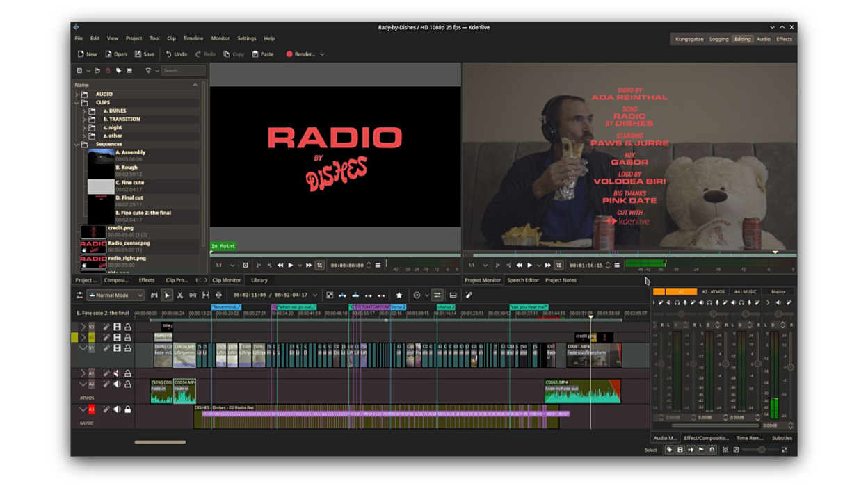Expand the AUDIO folder in bin
Image resolution: width=868 pixels, height=488 pixels.
pos(77,94)
